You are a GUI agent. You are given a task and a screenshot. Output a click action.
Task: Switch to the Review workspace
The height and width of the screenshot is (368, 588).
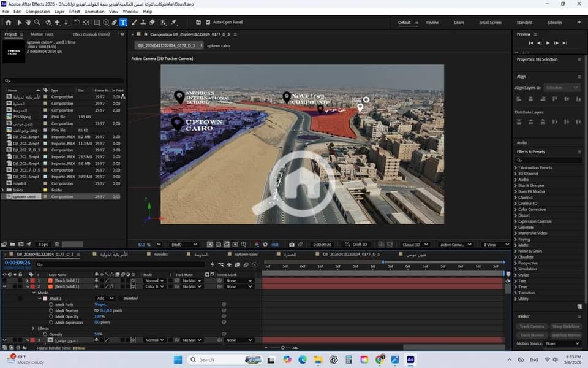pos(432,23)
